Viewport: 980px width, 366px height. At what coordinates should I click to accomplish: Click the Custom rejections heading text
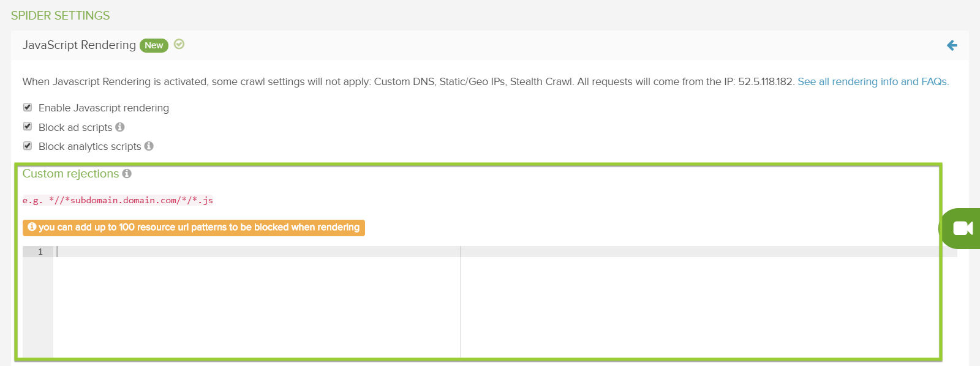pos(70,174)
